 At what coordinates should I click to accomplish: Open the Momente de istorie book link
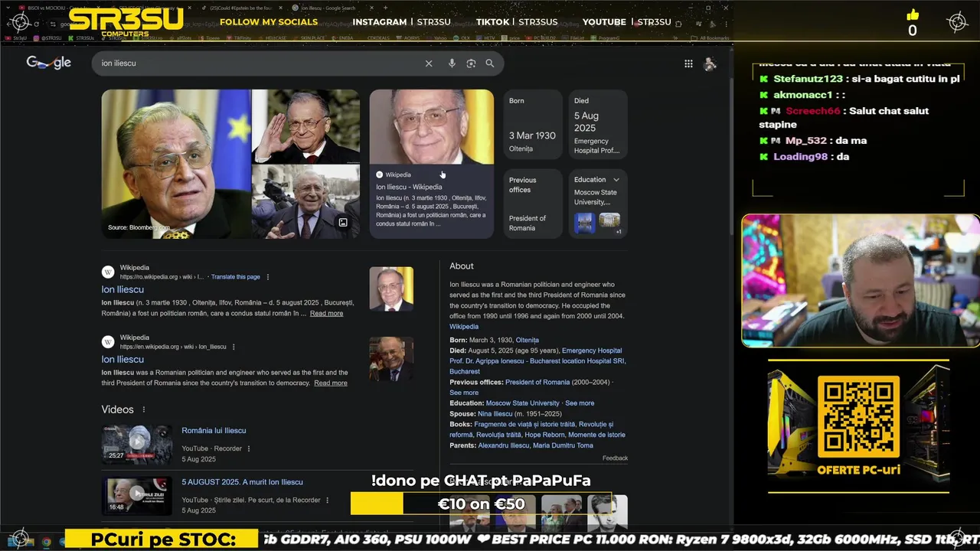click(596, 435)
